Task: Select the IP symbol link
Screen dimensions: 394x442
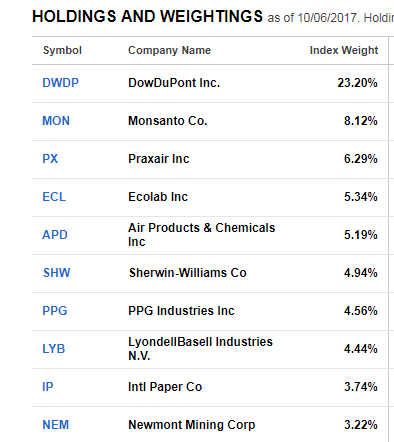Action: pyautogui.click(x=48, y=387)
